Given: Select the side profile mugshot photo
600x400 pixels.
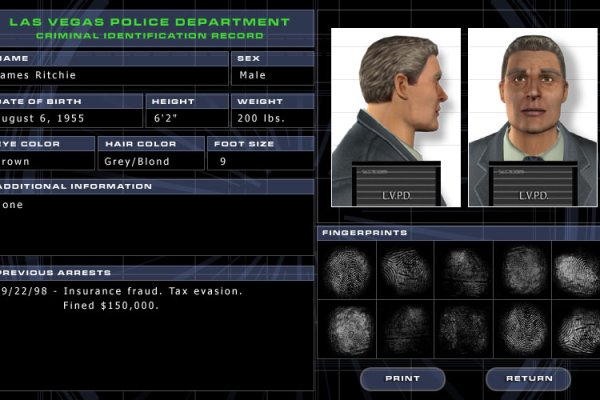Looking at the screenshot, I should [395, 117].
